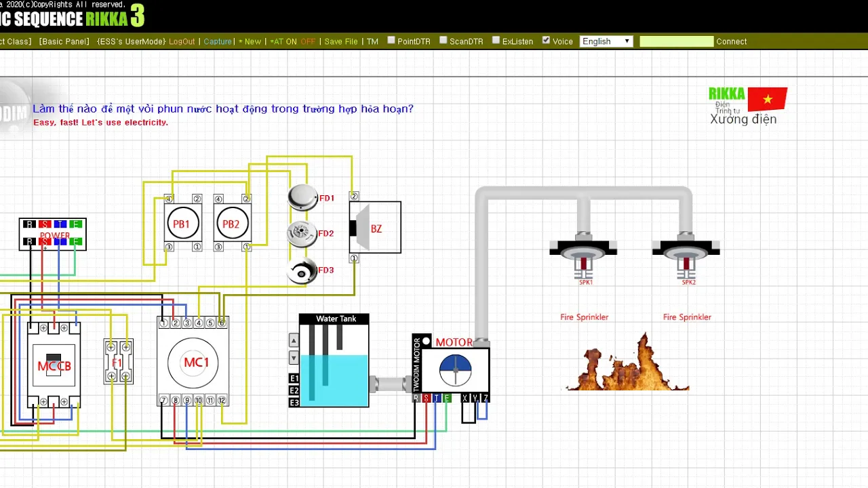Viewport: 868px width, 488px height.
Task: Turn AT OFF
Action: [x=308, y=41]
